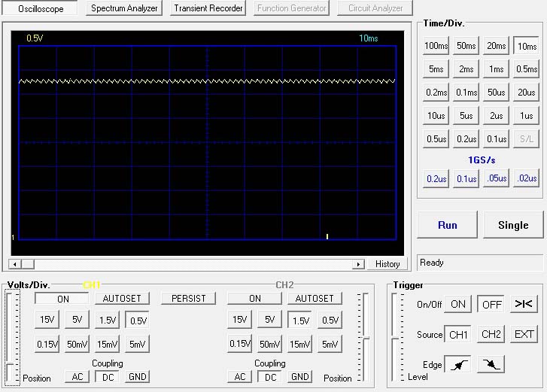The image size is (547, 392).
Task: Set time base to 0.5us in Time/Div
Action: (436, 138)
